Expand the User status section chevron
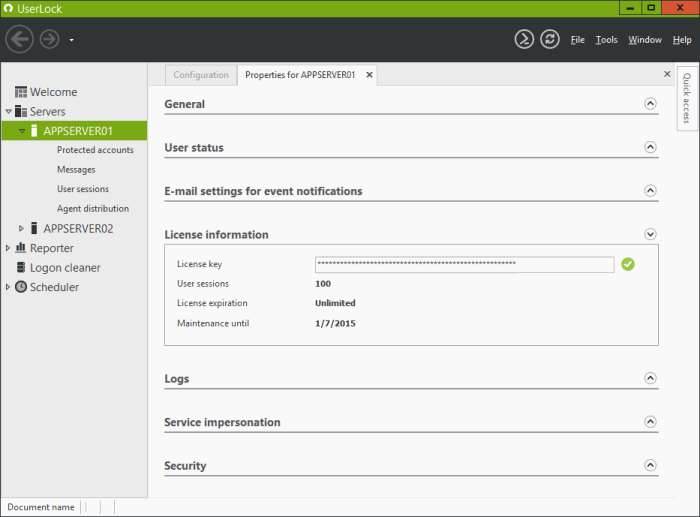 [650, 147]
